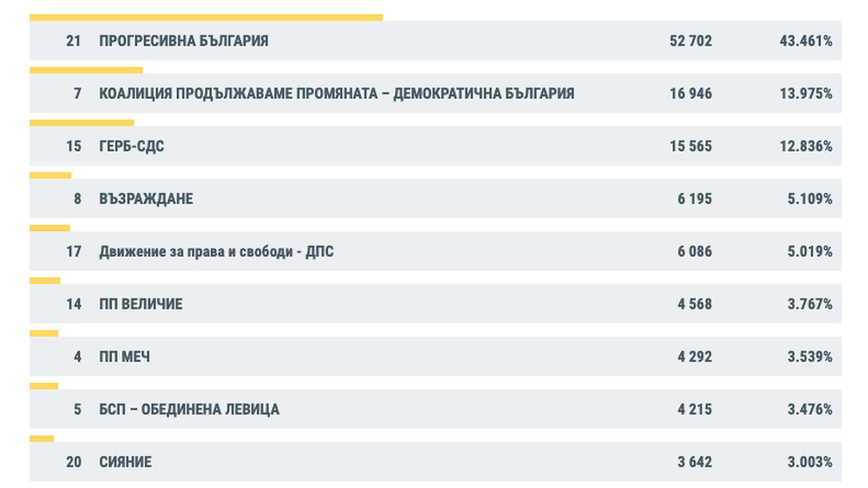868x488 pixels.
Task: Select Движение за права и свободи - ДПС
Action: coord(216,252)
